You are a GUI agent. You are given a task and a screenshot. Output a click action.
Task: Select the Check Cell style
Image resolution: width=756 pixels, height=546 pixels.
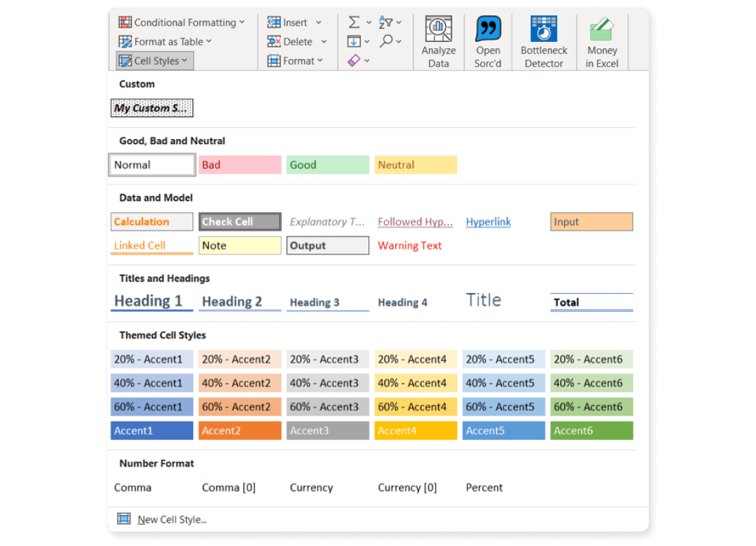[x=240, y=222]
